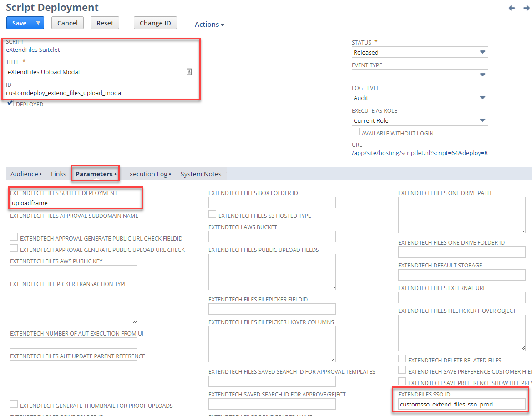Open the Event Type dropdown
532x416 pixels.
pyautogui.click(x=482, y=75)
